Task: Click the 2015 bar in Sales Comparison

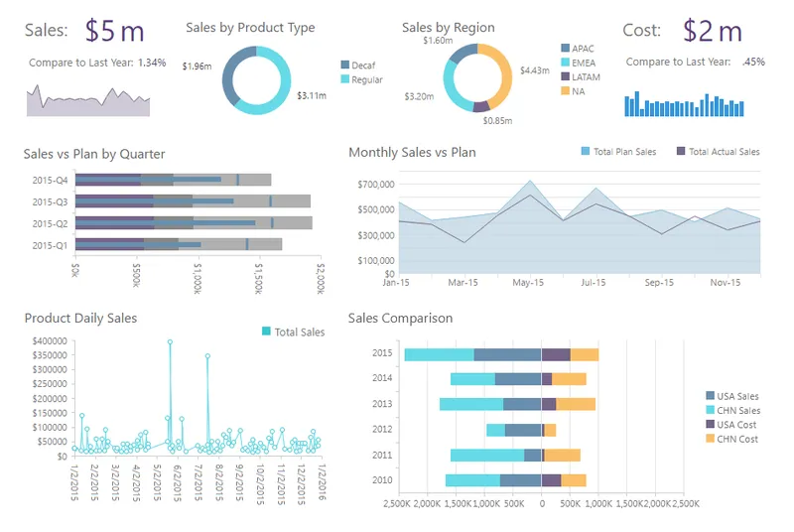Action: pos(501,355)
